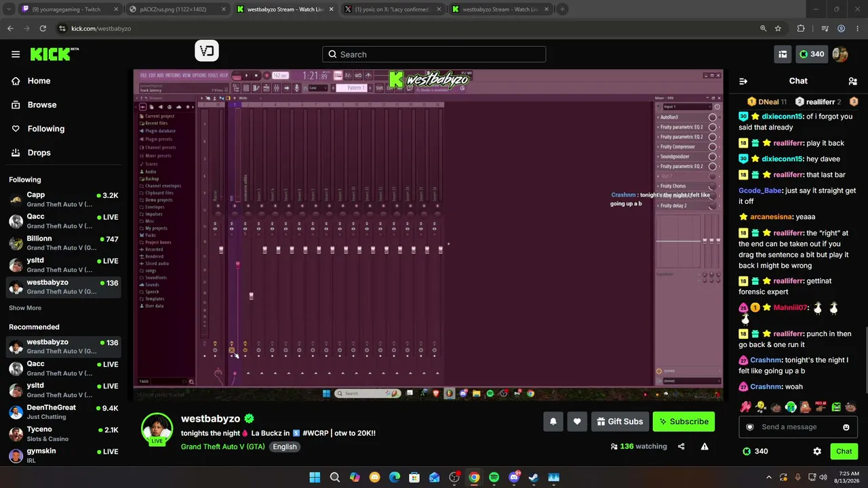Click the chat identity badge icon

tap(750, 427)
